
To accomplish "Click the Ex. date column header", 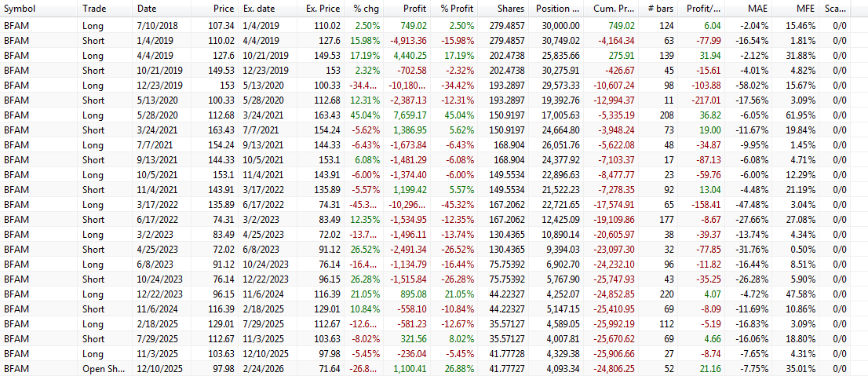I will pos(259,9).
